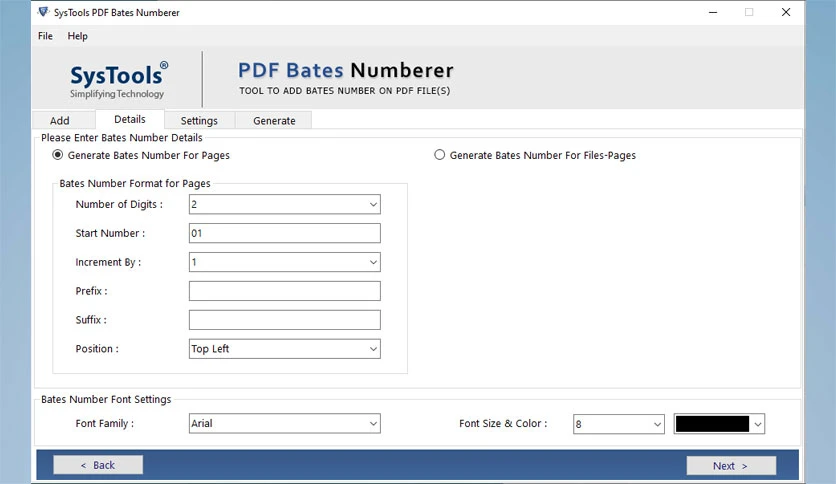Click the Next button

[x=731, y=465]
